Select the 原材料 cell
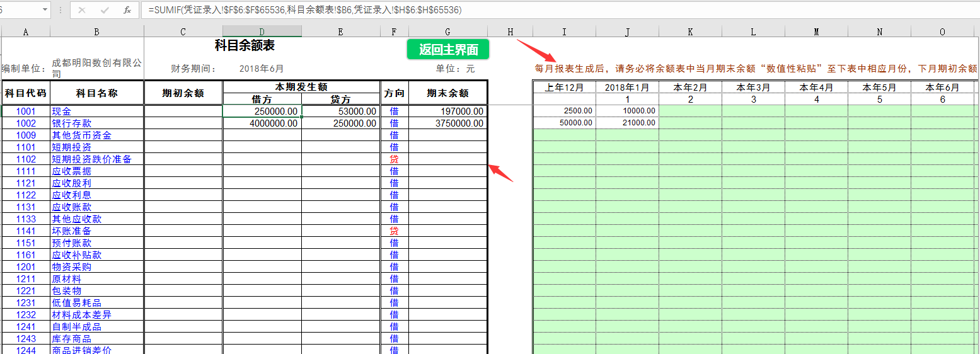Image resolution: width=980 pixels, height=354 pixels. coord(97,279)
